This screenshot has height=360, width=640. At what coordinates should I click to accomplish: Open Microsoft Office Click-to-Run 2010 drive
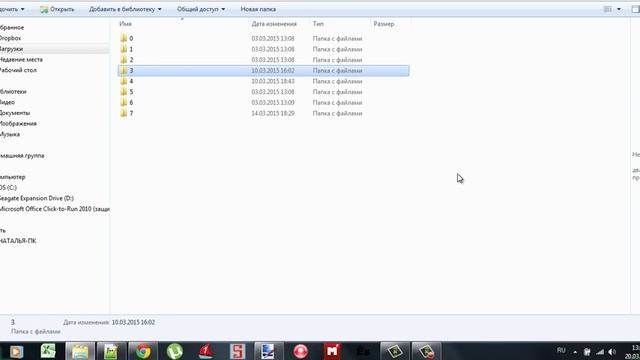(x=55, y=209)
